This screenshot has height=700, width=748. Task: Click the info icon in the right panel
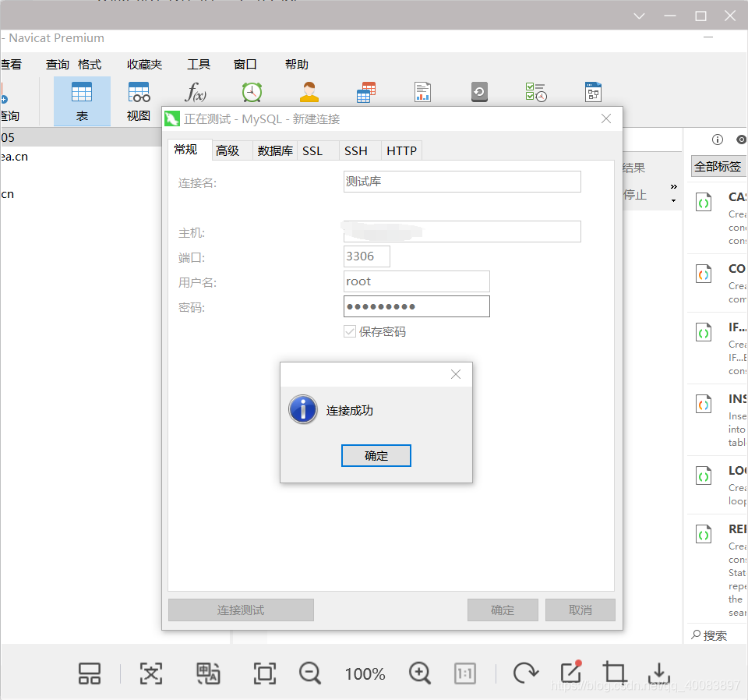pyautogui.click(x=718, y=140)
